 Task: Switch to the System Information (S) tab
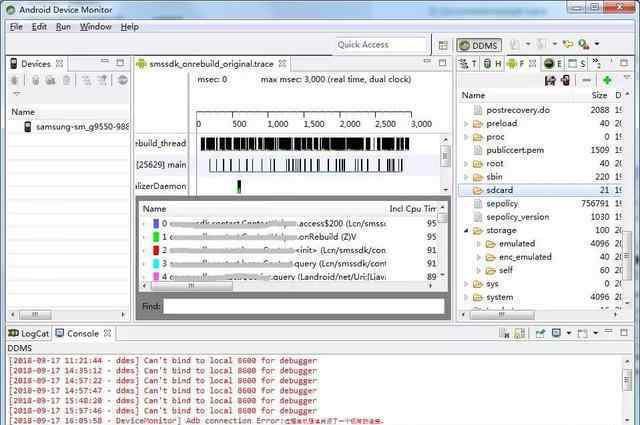(577, 64)
